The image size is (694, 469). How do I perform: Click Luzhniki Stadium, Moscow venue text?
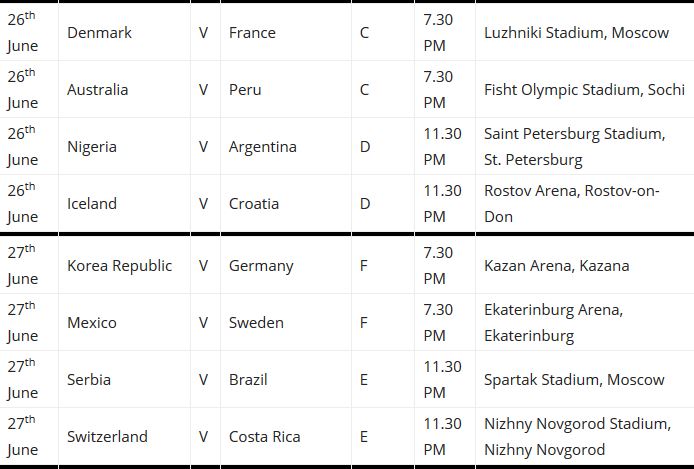pyautogui.click(x=576, y=32)
